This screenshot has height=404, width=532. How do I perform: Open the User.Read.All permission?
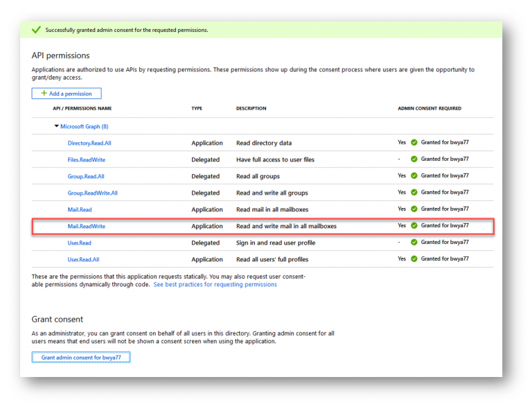pos(83,259)
